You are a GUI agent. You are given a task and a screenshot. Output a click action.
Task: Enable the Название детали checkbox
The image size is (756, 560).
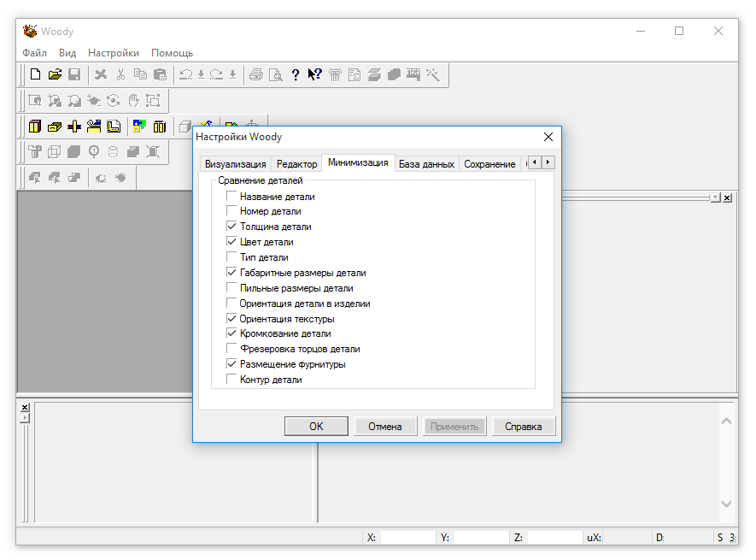point(231,197)
